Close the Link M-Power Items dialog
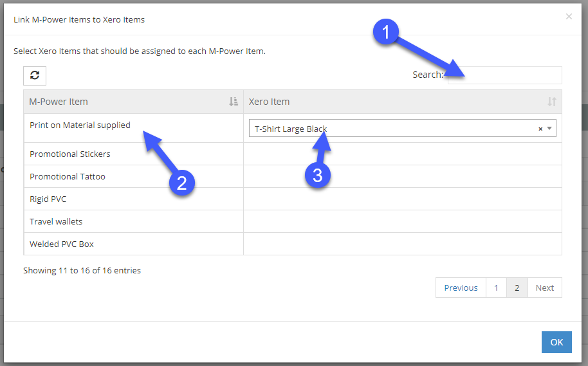This screenshot has height=366, width=588. pos(569,17)
